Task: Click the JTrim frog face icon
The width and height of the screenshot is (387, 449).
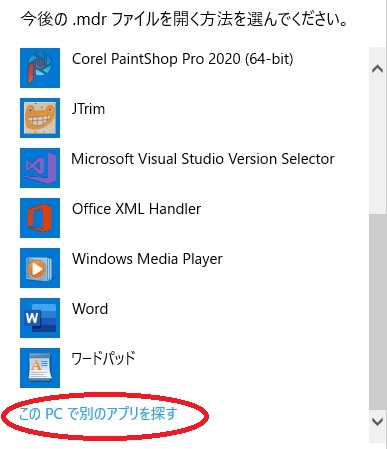Action: [x=40, y=118]
